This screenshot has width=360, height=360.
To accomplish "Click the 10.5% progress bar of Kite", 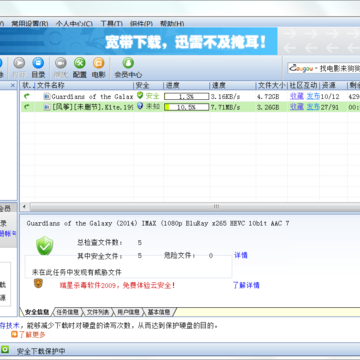I will pos(186,107).
